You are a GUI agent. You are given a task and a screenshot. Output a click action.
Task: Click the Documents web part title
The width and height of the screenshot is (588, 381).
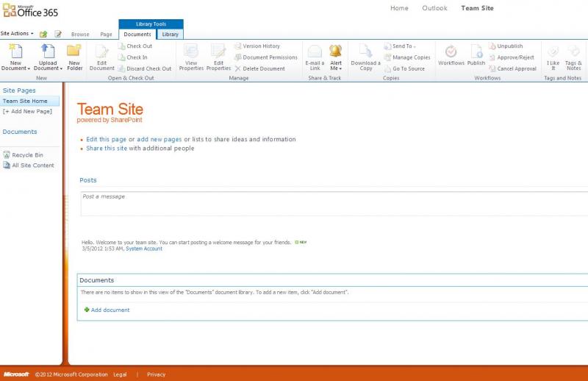(x=97, y=280)
